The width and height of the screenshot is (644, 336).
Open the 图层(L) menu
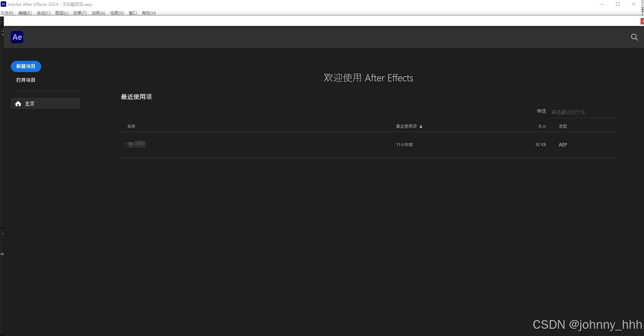pos(62,13)
